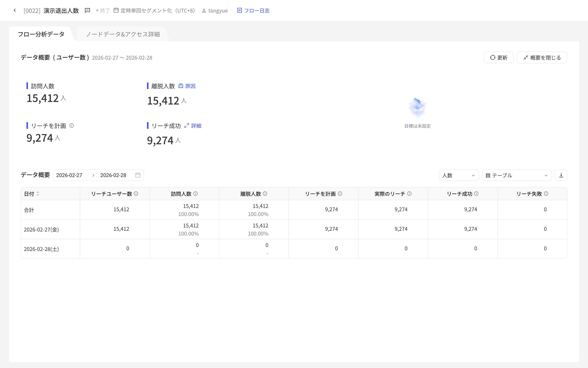The height and width of the screenshot is (368, 588).
Task: Click the 2026-02-27(金) row date
Action: pos(41,229)
